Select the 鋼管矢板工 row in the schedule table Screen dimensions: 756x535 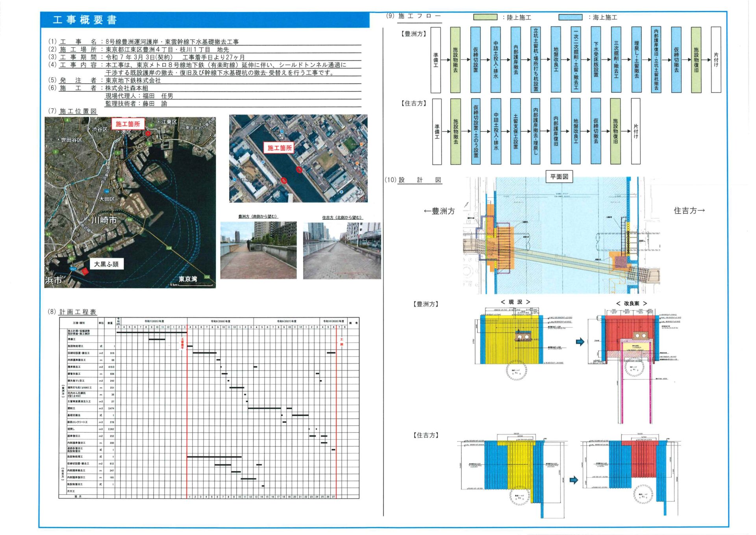tap(209, 374)
